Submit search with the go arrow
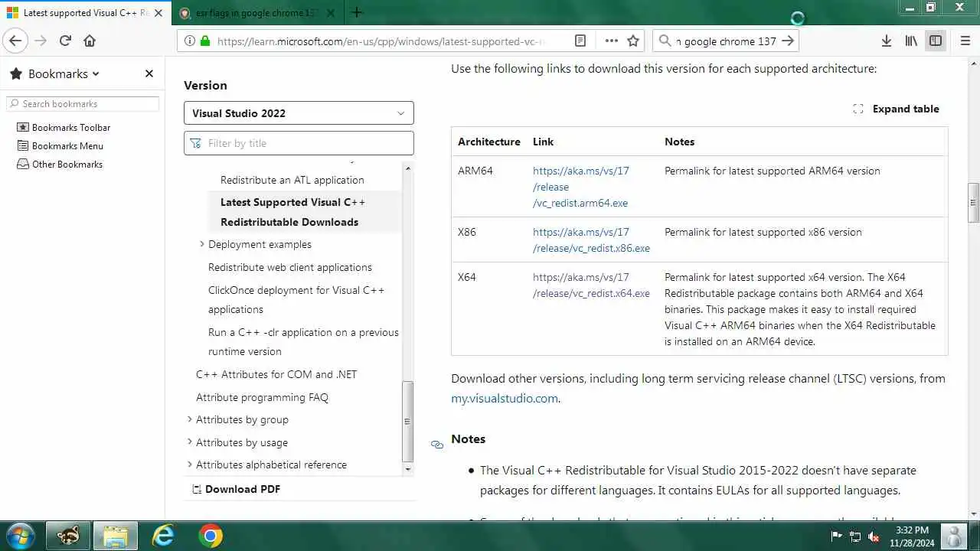This screenshot has width=980, height=551. (788, 41)
